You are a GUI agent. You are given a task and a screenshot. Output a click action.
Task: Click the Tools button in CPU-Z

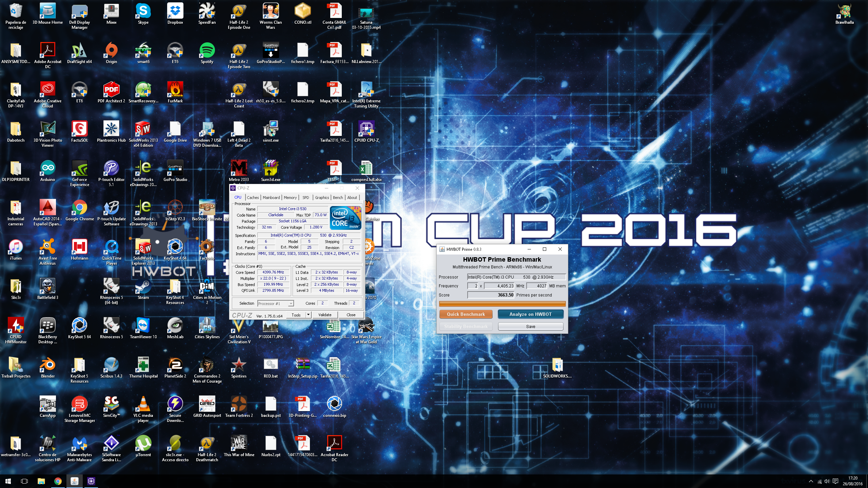[296, 315]
